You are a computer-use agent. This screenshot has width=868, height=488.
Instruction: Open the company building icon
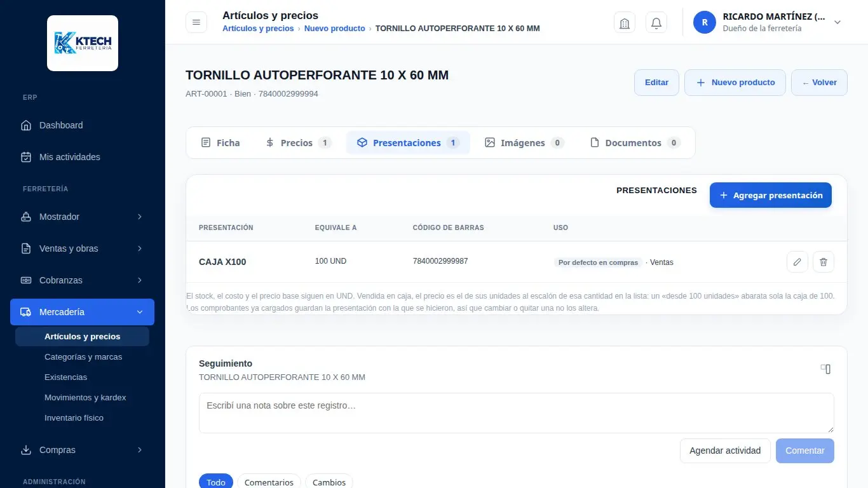(x=625, y=23)
